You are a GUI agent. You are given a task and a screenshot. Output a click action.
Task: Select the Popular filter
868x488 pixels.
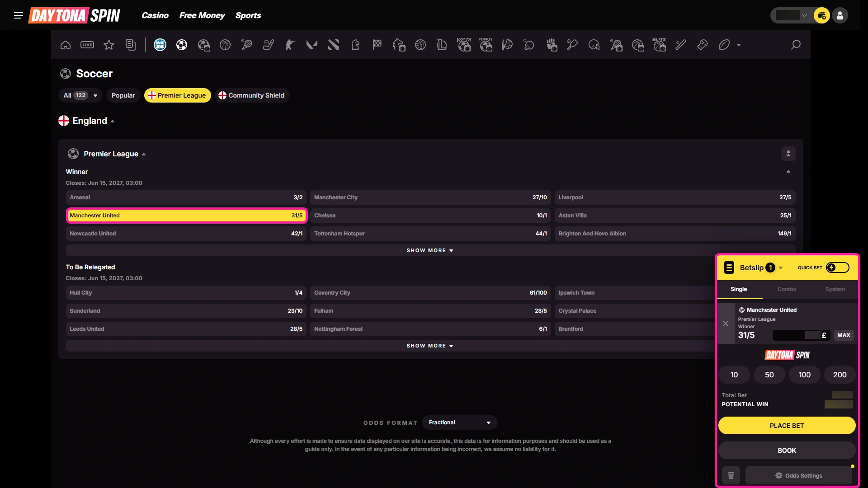(x=123, y=95)
